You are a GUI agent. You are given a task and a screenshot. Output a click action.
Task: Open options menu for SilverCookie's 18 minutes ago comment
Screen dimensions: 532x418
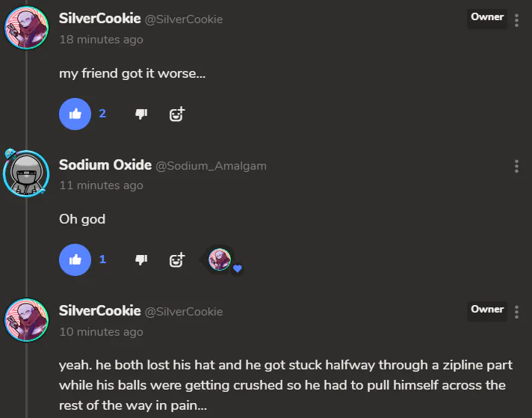coord(516,20)
